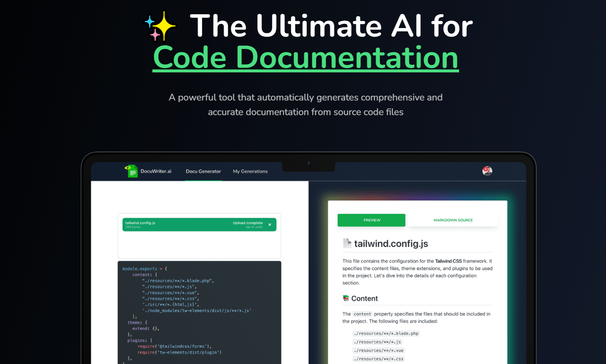This screenshot has width=606, height=364.
Task: Click the node_modules/tw-elements code line
Action: (197, 310)
